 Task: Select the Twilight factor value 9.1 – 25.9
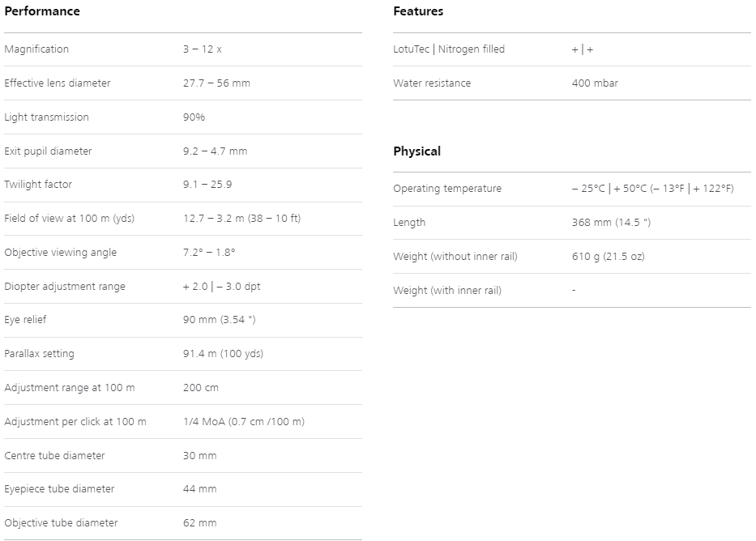(207, 185)
